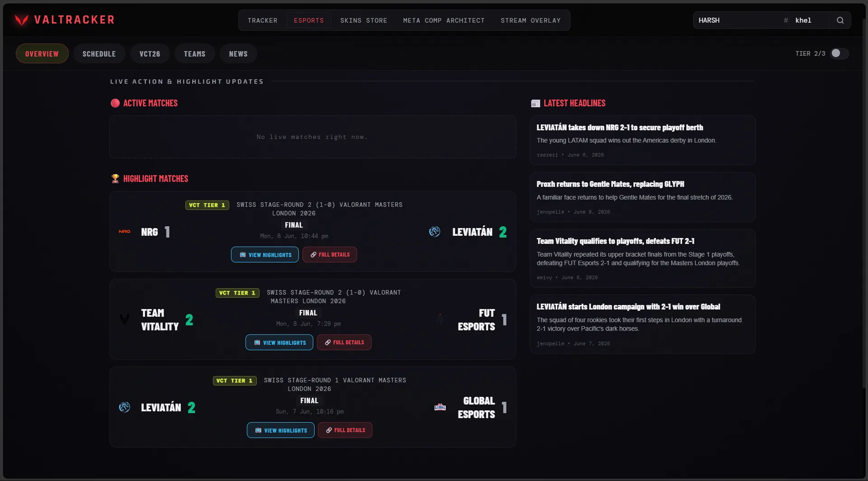View highlights for LEVIATÁN vs Global Esports
This screenshot has height=481, width=868.
(281, 430)
